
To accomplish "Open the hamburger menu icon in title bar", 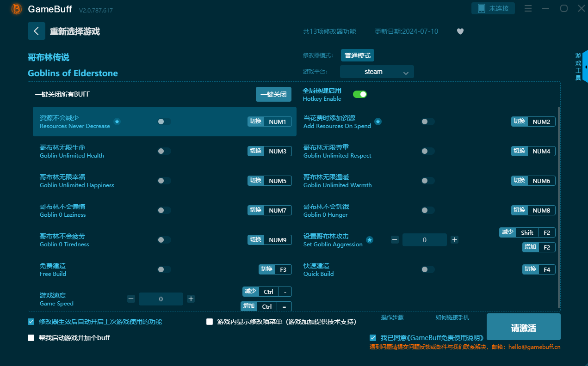I will point(528,8).
